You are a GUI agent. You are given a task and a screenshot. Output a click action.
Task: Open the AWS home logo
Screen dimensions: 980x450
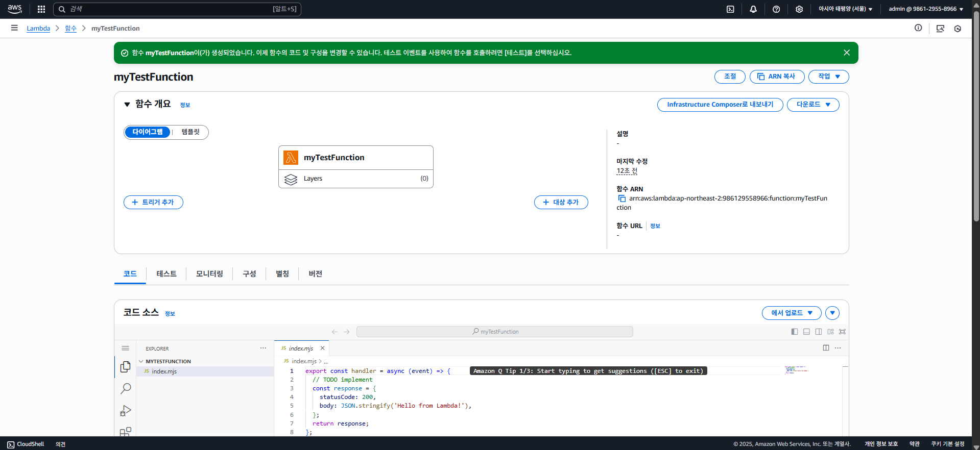15,9
